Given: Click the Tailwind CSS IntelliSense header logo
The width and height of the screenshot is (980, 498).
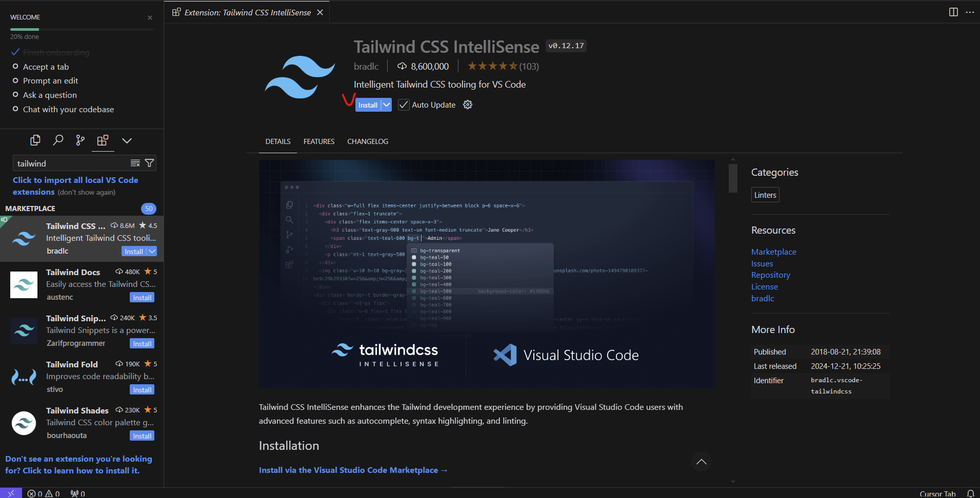Looking at the screenshot, I should point(300,77).
